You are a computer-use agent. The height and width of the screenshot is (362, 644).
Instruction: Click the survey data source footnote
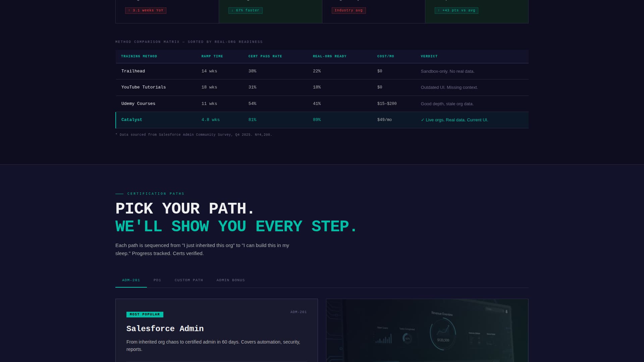coord(194,135)
